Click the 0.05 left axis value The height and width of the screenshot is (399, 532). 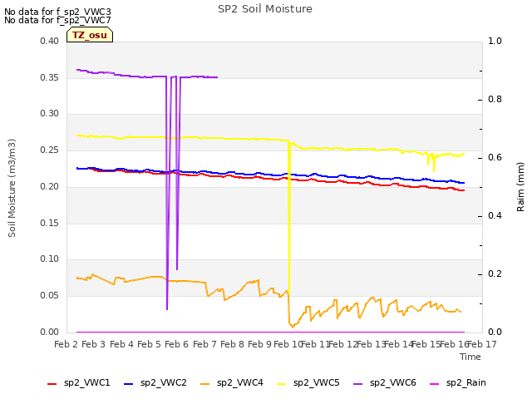click(x=49, y=296)
